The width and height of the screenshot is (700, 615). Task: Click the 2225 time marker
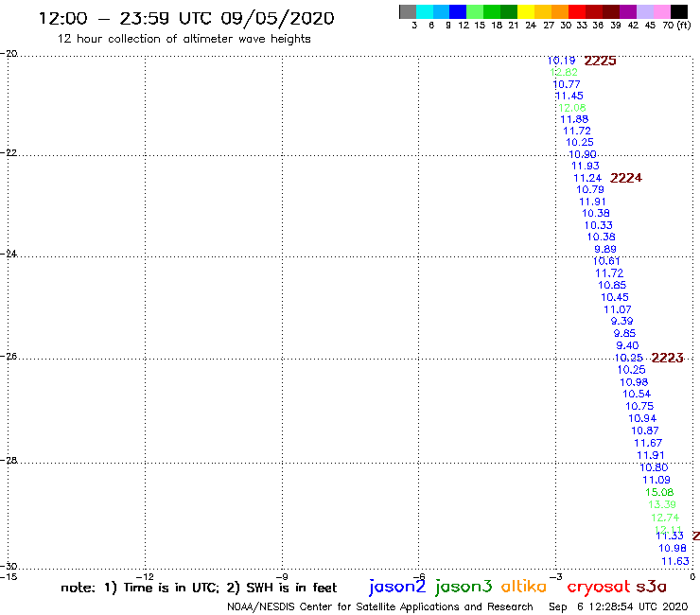tap(600, 61)
